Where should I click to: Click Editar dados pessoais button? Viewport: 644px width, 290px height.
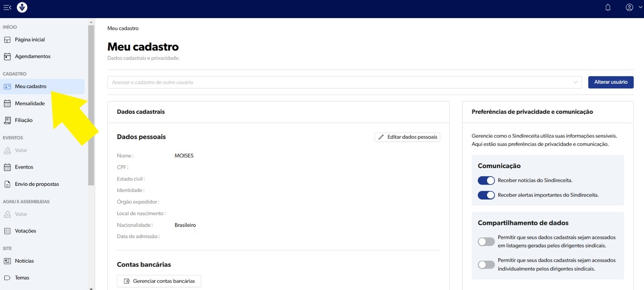tap(407, 137)
